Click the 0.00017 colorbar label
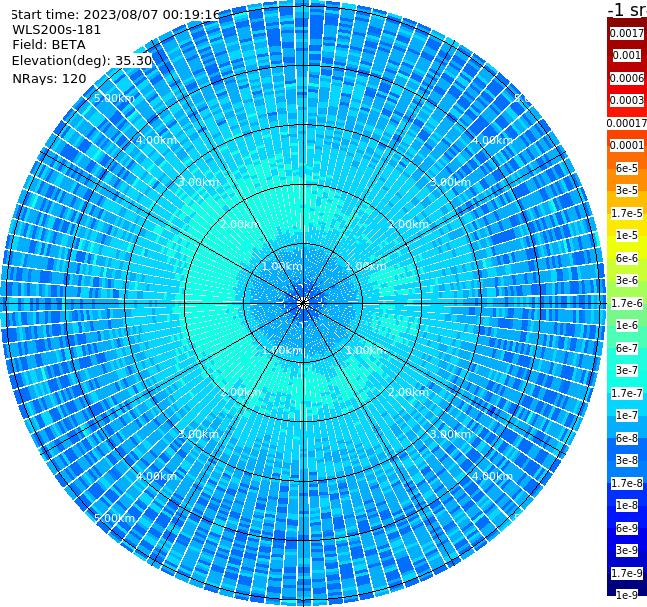Image resolution: width=647 pixels, height=607 pixels. tap(627, 123)
